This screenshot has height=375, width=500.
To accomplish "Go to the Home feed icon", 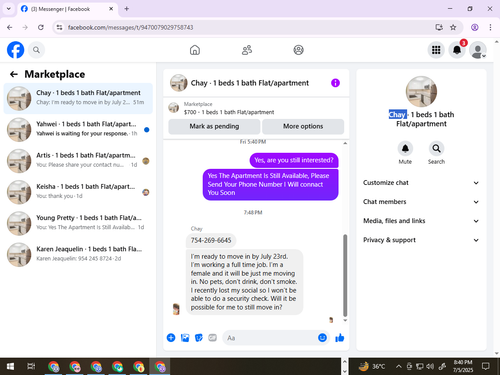I will (x=195, y=50).
